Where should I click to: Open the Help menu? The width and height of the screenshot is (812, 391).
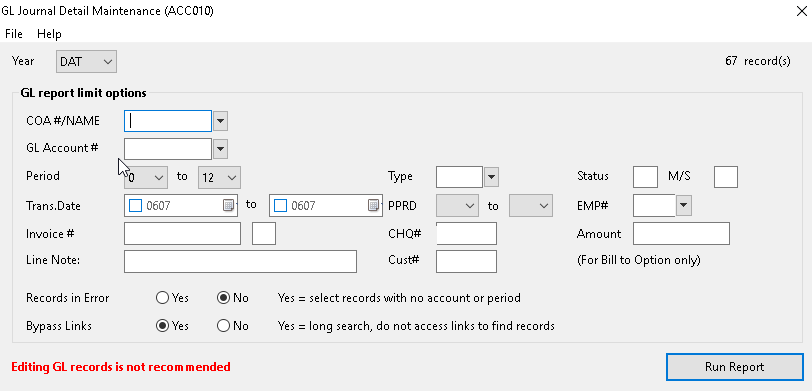click(x=49, y=34)
